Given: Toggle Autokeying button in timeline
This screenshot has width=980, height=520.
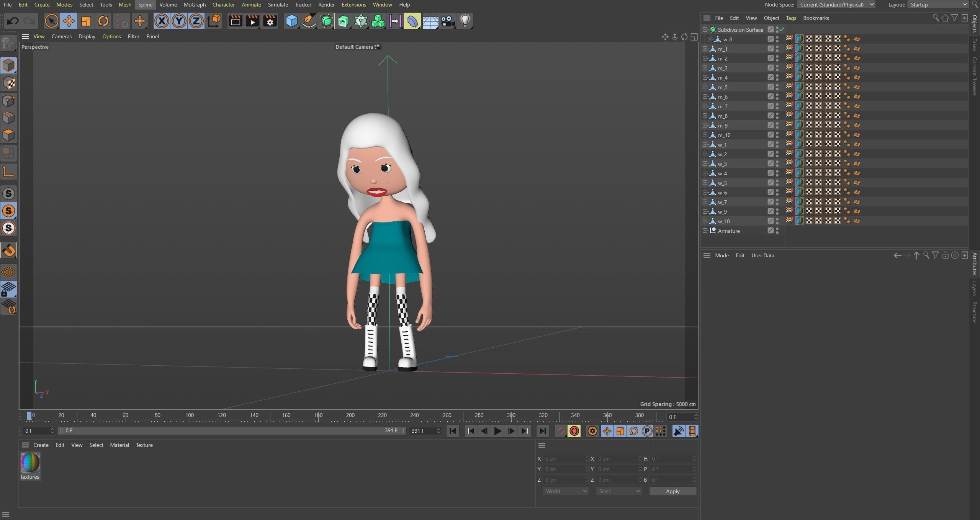Looking at the screenshot, I should coord(574,431).
